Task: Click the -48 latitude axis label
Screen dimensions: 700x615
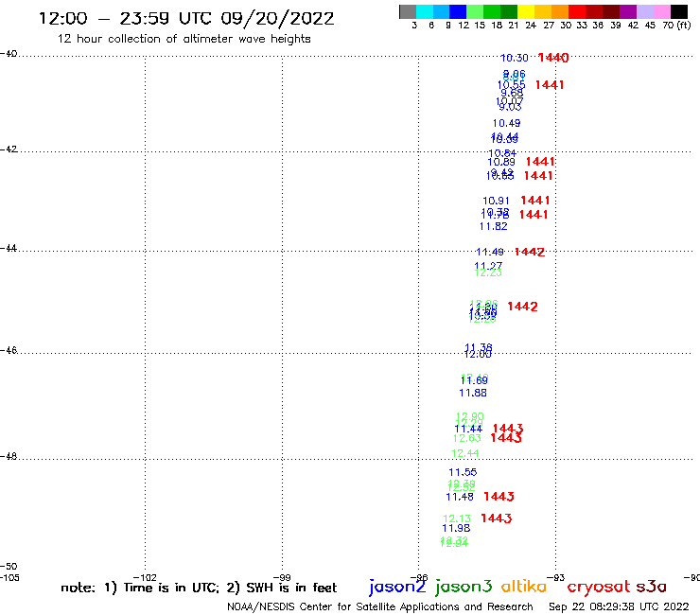Action: tap(9, 456)
